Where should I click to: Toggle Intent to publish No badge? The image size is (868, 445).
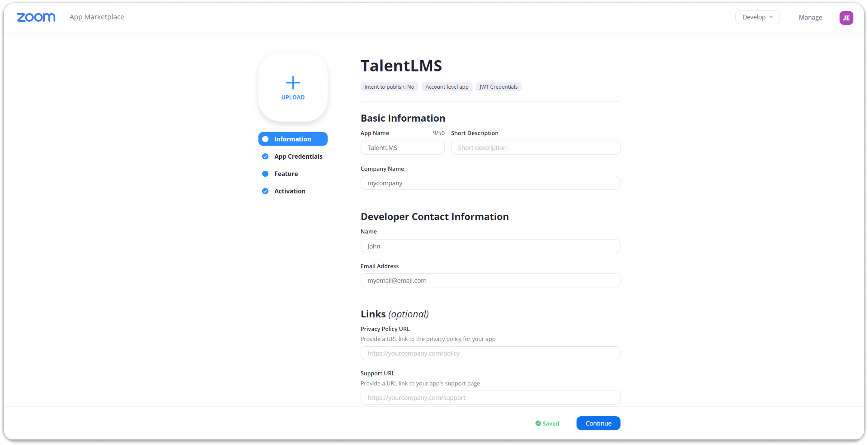(x=389, y=86)
